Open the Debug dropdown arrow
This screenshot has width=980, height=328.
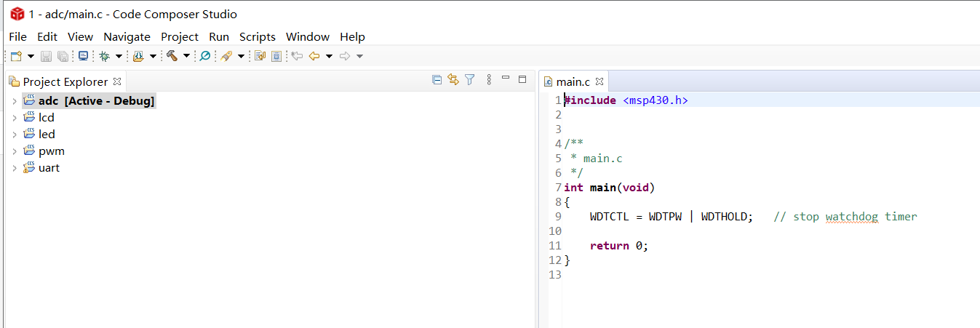(x=119, y=56)
